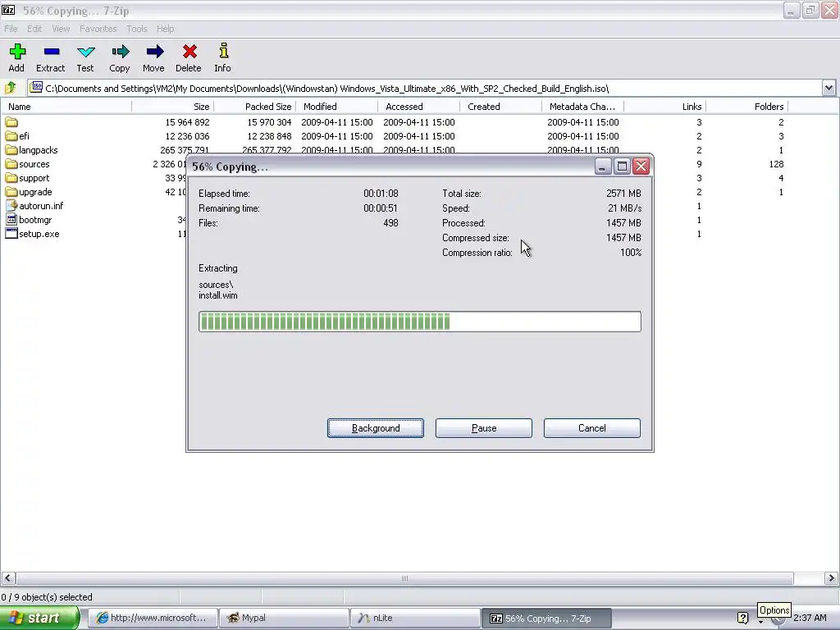Click the 2:37 AM system clock
The image size is (840, 630).
click(810, 618)
